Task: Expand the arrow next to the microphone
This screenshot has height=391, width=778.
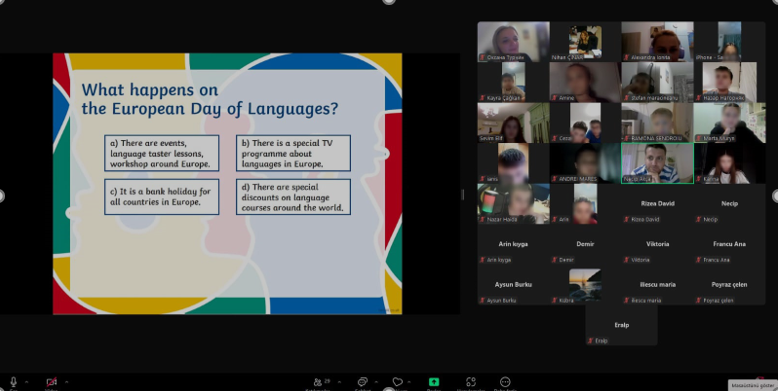Action: [26, 382]
